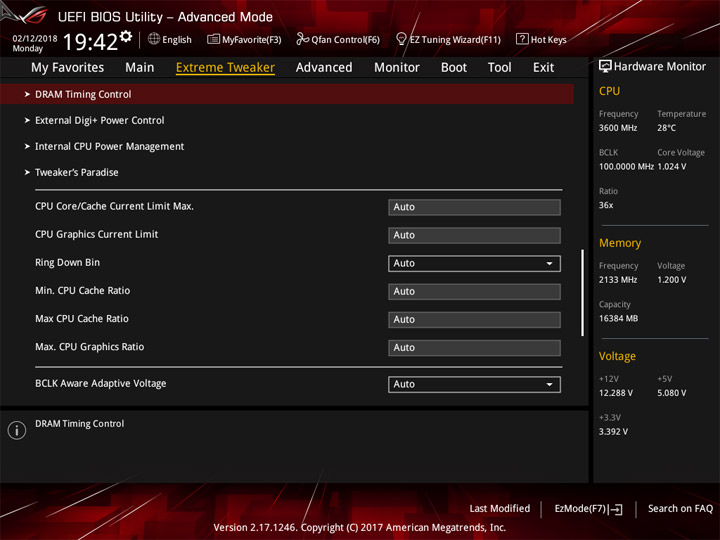Click CPU Graphics Current Limit field
The height and width of the screenshot is (540, 720).
coord(474,235)
